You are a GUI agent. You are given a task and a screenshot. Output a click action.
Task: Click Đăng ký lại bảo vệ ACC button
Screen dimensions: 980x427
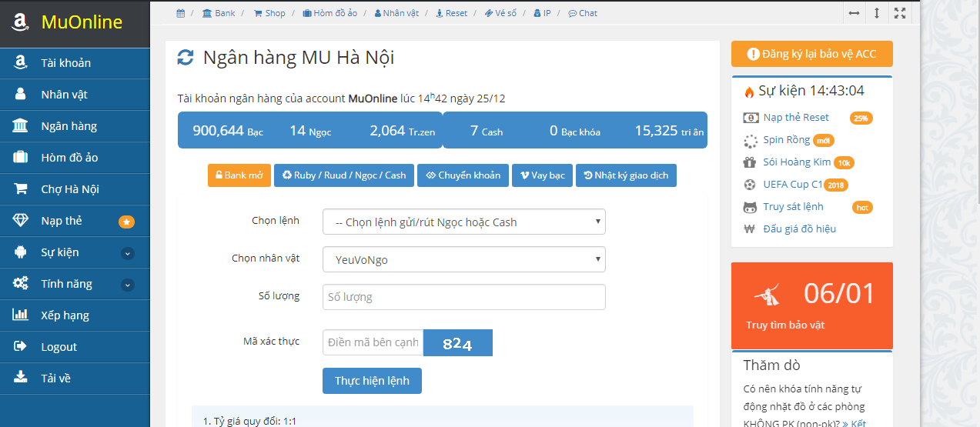point(812,54)
